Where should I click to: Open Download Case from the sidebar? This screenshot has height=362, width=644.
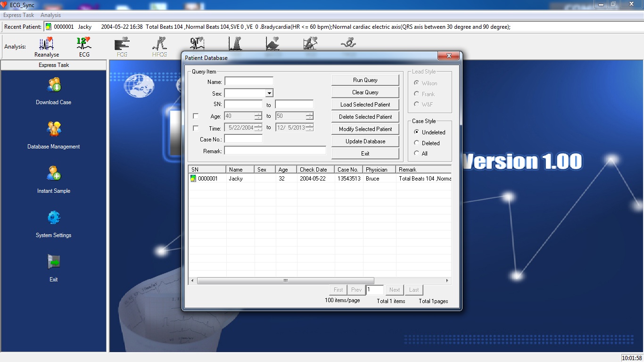(x=54, y=85)
